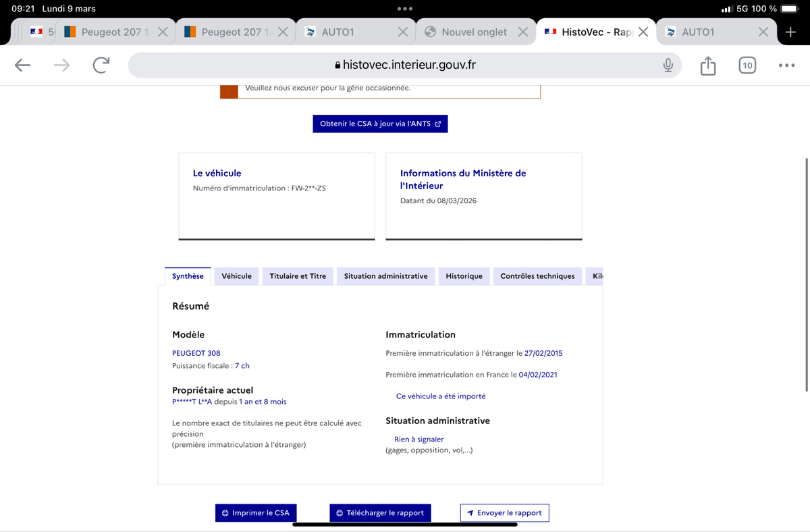Click Obtenir le CSA à jour via l'ANTS
The width and height of the screenshot is (810, 532).
point(380,124)
